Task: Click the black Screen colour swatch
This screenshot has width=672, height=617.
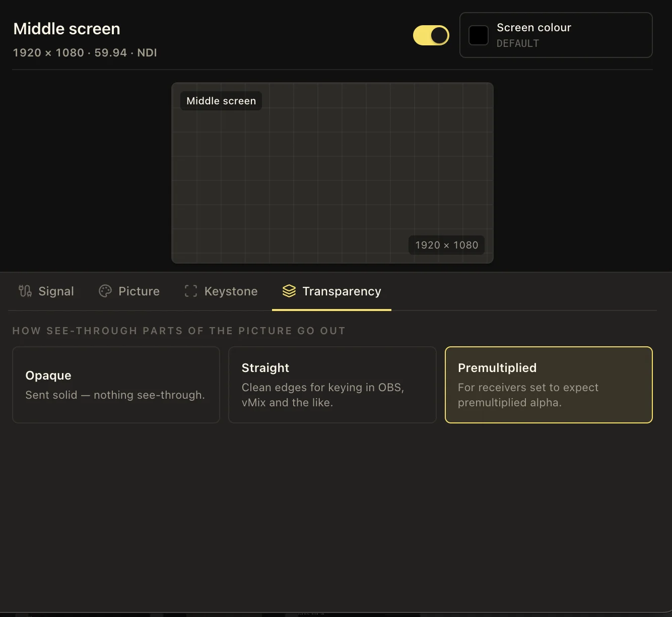Action: click(x=479, y=35)
